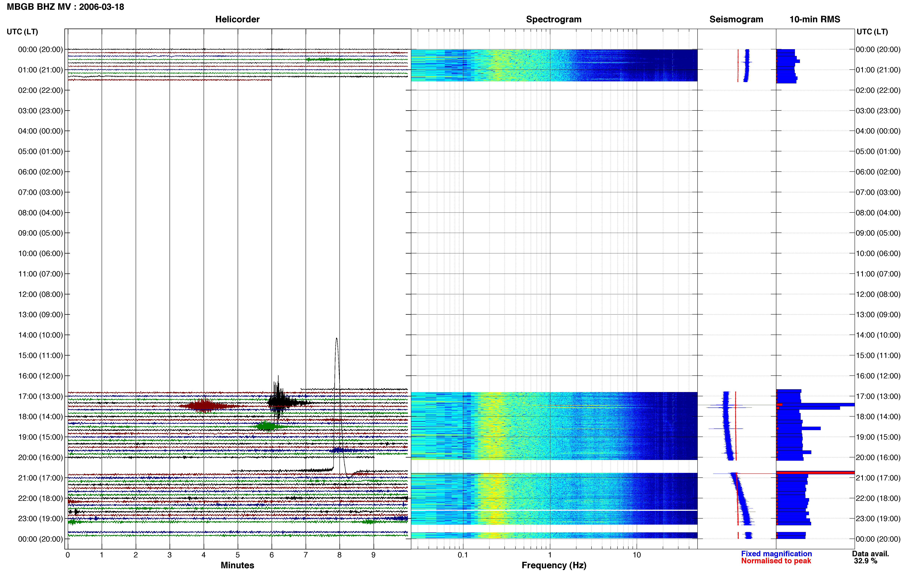This screenshot has width=924, height=578.
Task: Click the left '02:00 (22:00)' time label
Action: pos(41,90)
